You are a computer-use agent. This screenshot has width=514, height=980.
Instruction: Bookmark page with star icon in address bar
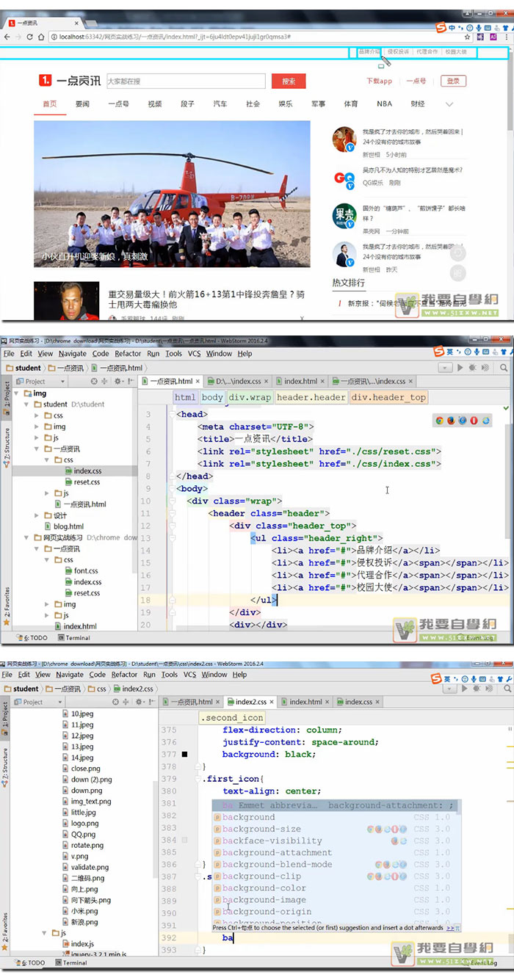[x=467, y=37]
